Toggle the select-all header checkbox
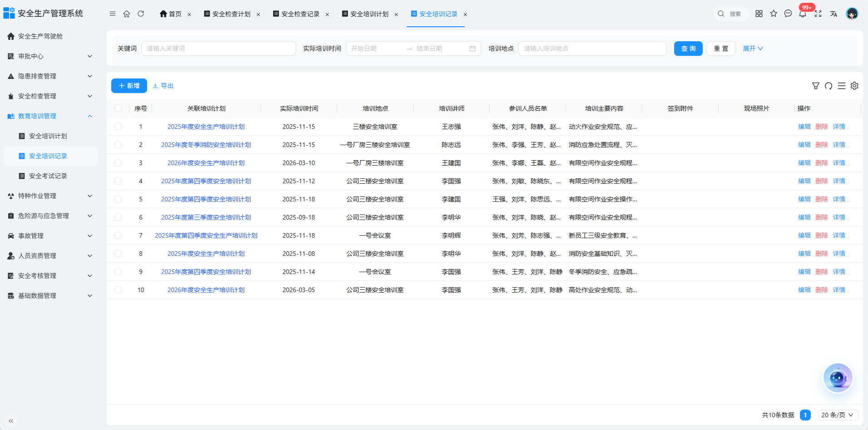This screenshot has height=430, width=868. [118, 108]
